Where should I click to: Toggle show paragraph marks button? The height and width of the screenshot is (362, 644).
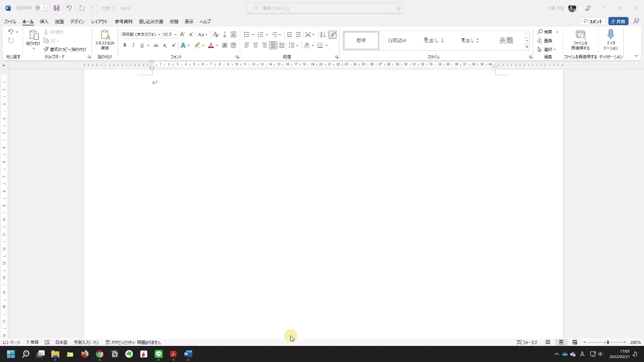[x=333, y=34]
